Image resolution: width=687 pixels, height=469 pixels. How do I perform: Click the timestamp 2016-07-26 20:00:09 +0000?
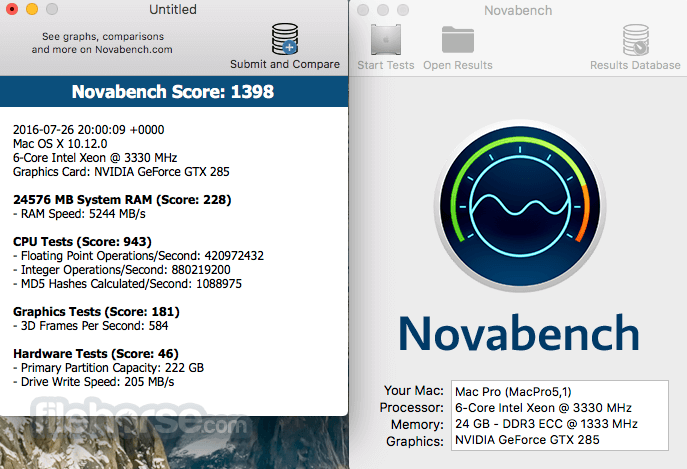(x=89, y=130)
